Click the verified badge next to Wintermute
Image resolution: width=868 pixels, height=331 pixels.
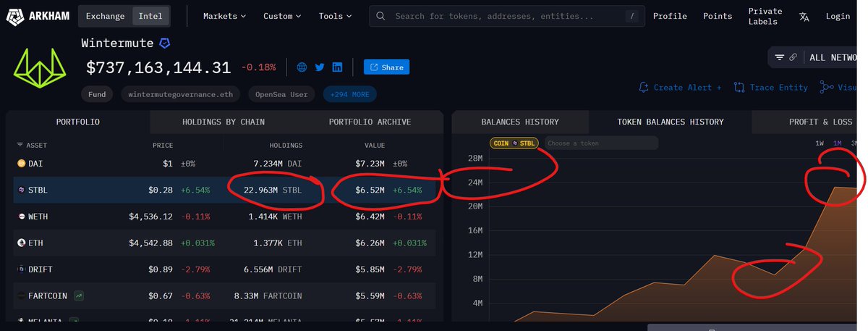[x=165, y=44]
